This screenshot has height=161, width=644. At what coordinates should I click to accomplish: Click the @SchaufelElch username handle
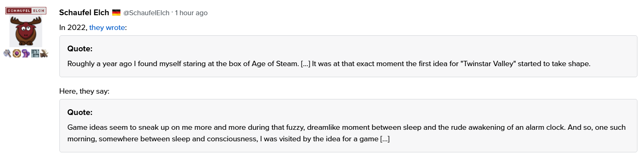[x=146, y=13]
